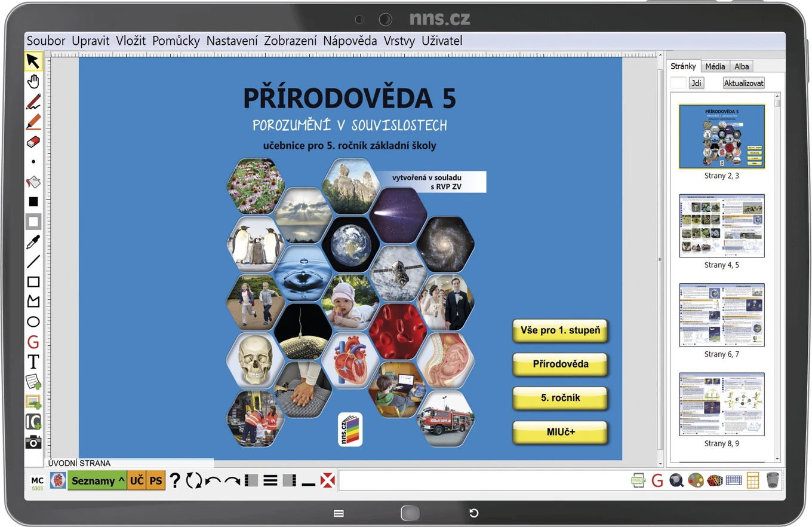Open the camera screenshot tool
This screenshot has width=812, height=527.
click(33, 442)
